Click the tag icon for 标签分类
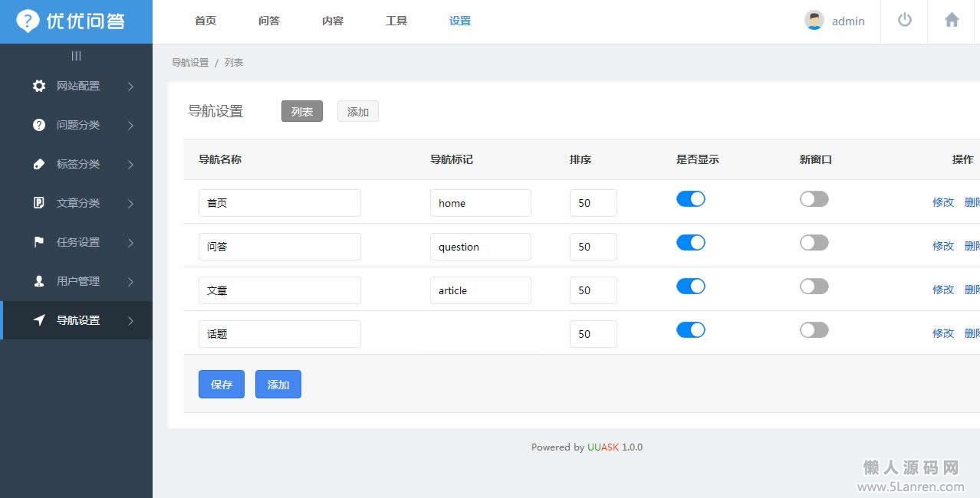 pos(39,164)
